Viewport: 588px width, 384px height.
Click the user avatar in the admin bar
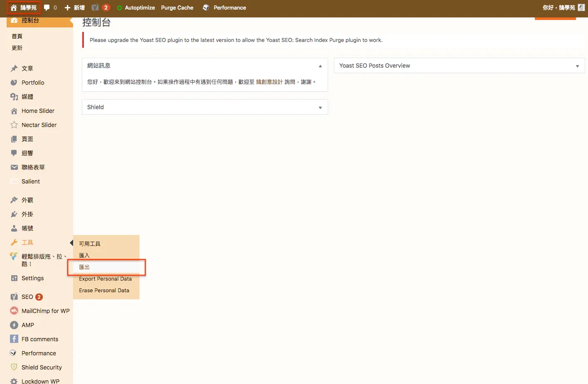[x=581, y=7]
